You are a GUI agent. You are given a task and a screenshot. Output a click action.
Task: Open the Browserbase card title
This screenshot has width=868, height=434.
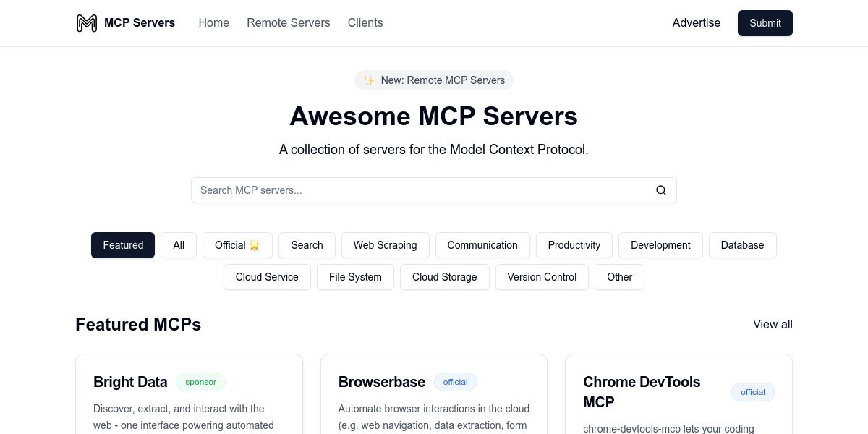382,382
